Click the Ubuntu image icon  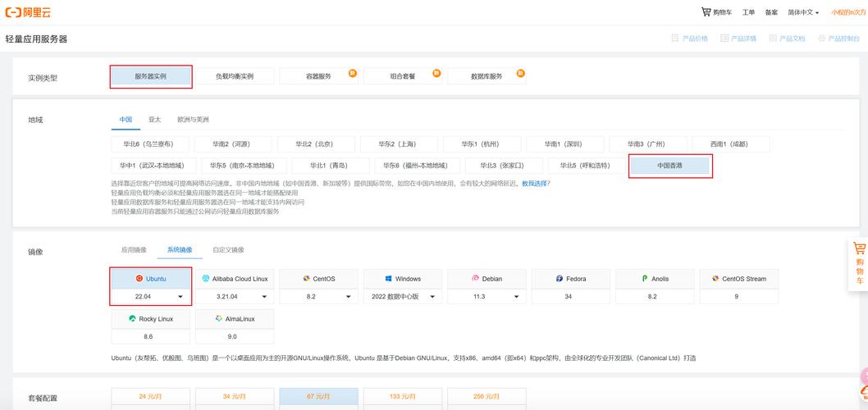pyautogui.click(x=139, y=279)
